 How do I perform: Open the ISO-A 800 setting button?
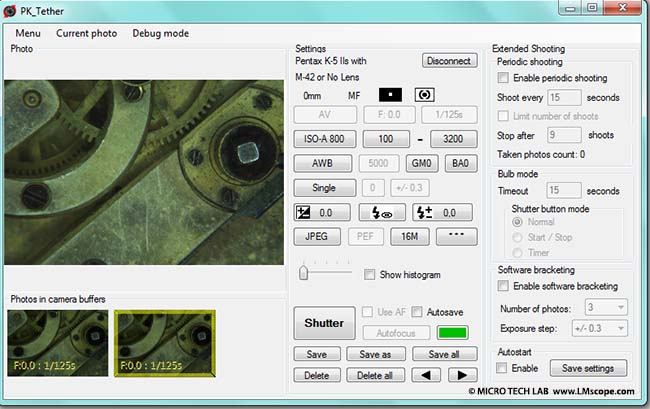[325, 139]
